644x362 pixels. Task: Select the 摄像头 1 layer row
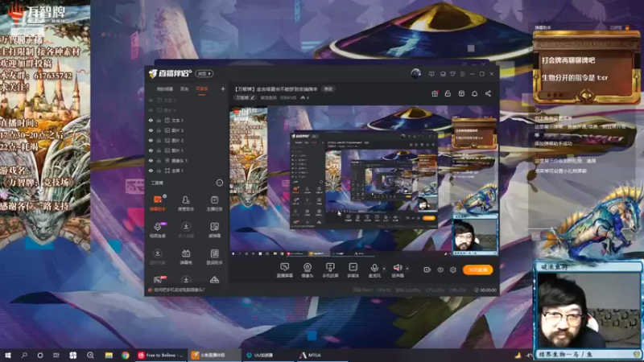coord(187,160)
